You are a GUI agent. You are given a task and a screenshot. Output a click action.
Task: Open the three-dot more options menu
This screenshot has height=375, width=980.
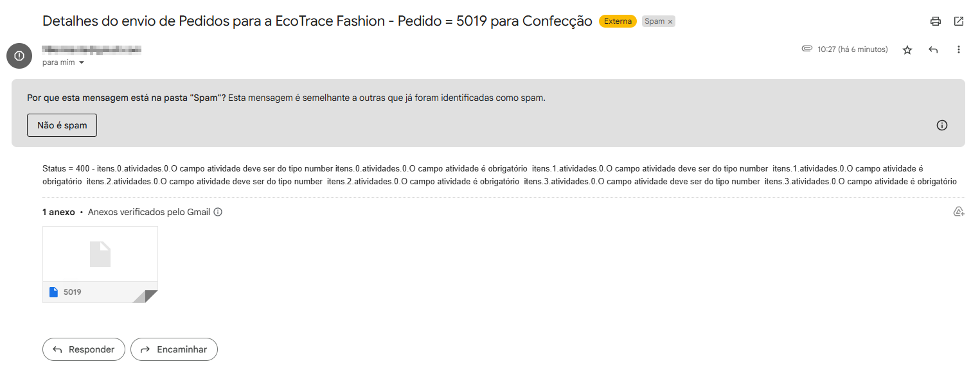959,49
